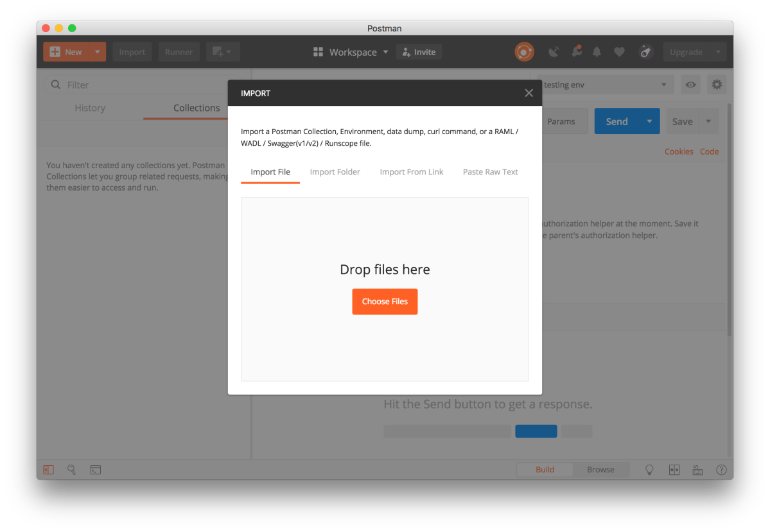
Task: Click the blue Send button
Action: point(617,121)
